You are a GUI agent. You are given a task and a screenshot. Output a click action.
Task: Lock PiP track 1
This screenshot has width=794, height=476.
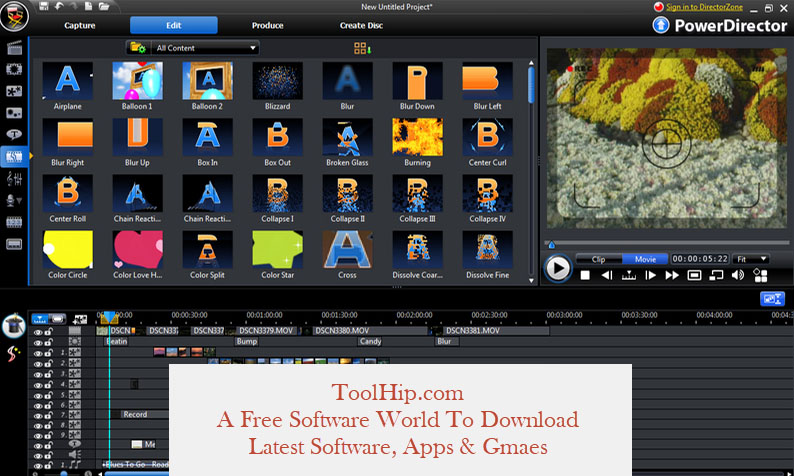[x=49, y=353]
